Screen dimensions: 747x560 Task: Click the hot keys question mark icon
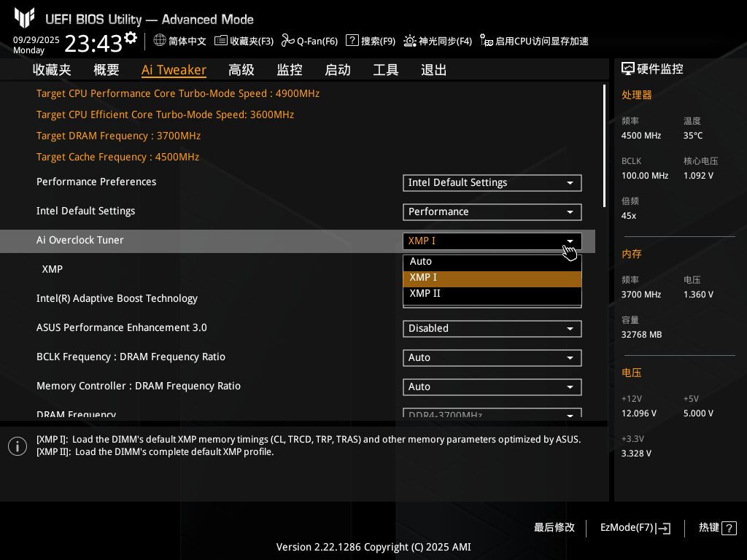(x=729, y=529)
